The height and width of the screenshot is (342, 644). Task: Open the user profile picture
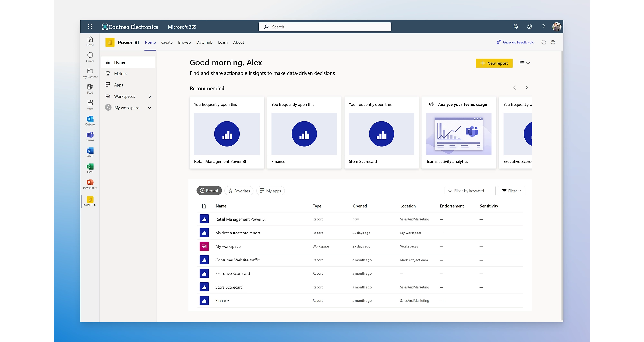(x=556, y=27)
